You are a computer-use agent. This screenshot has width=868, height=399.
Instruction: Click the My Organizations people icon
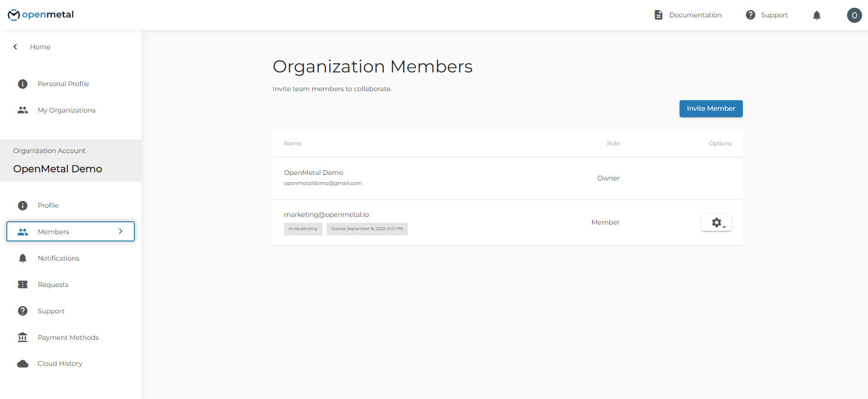(x=23, y=110)
